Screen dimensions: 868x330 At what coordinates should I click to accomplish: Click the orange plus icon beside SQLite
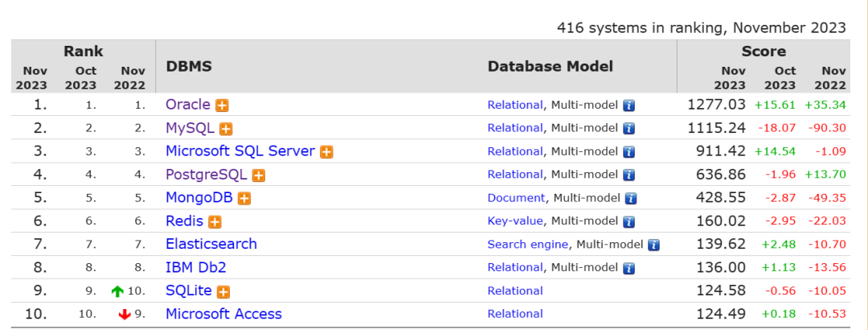point(223,291)
